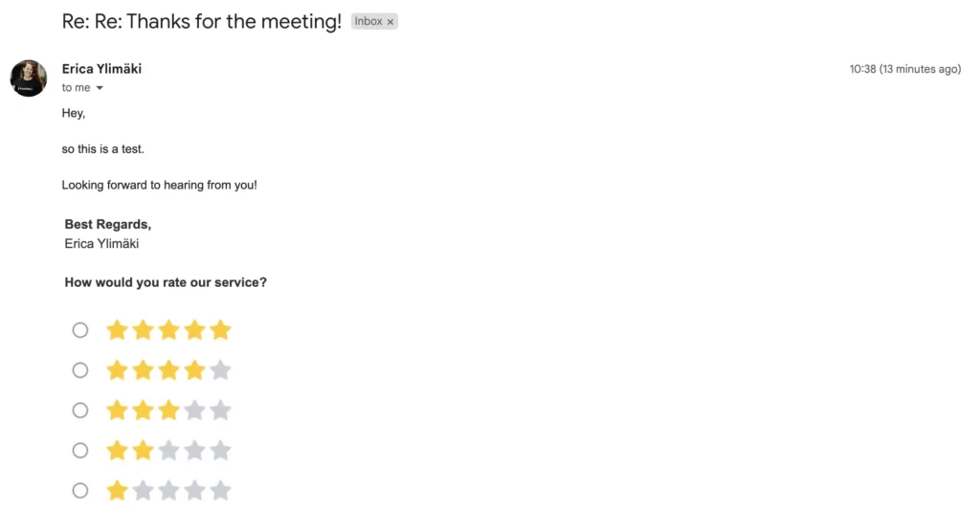Click the second gold star in two-star row
Viewport: 980px width, 532px height.
[144, 450]
